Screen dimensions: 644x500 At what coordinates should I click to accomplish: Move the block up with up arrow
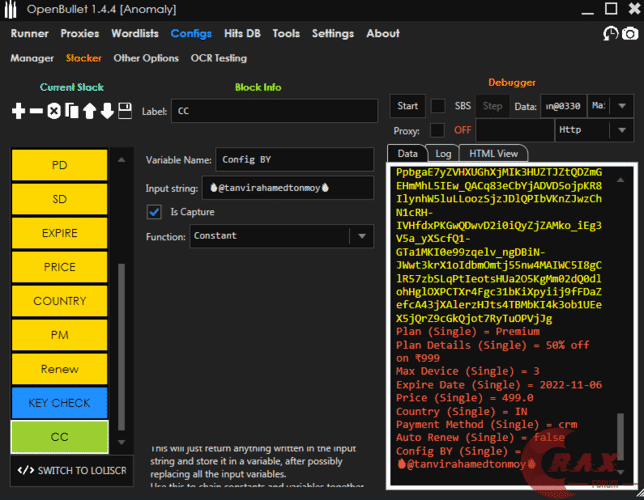(x=89, y=111)
